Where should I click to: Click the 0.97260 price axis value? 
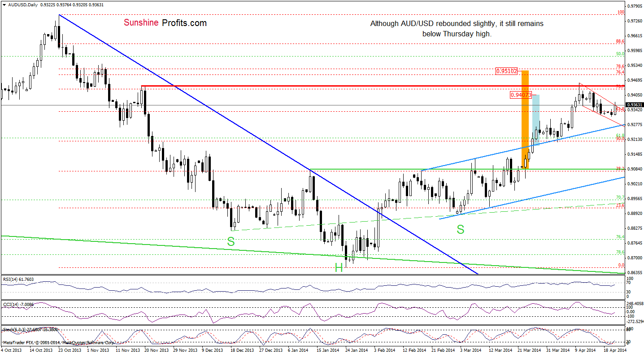pyautogui.click(x=635, y=21)
